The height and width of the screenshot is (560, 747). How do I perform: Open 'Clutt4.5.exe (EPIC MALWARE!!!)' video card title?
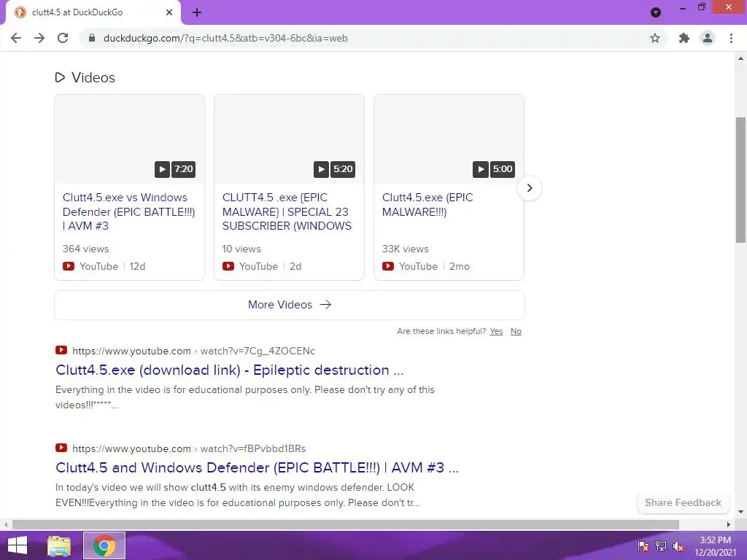427,204
